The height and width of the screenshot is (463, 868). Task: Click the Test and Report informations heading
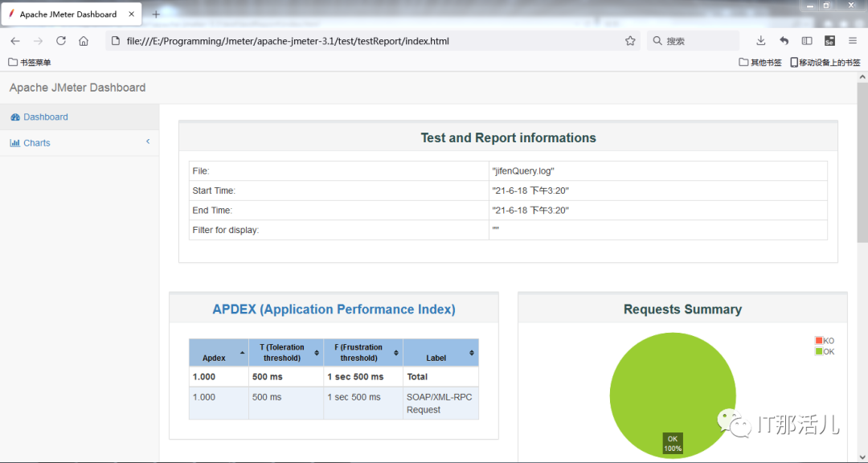pyautogui.click(x=508, y=138)
